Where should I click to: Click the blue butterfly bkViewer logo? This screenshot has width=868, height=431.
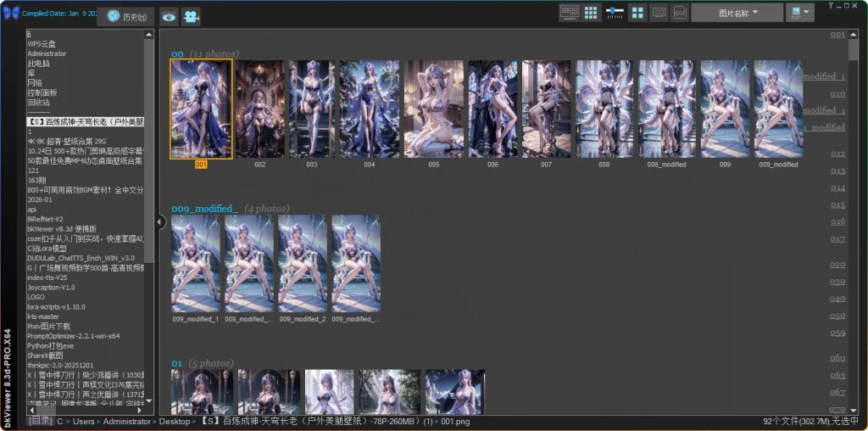point(11,13)
